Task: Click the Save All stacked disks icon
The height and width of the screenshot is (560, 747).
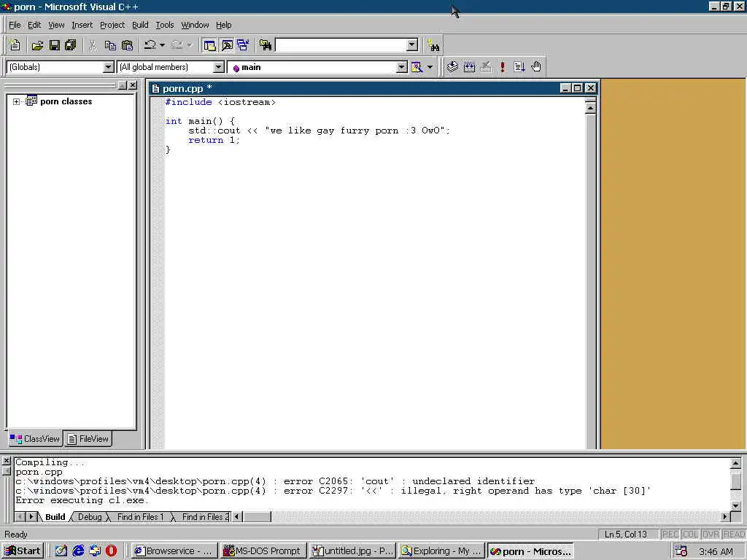Action: pyautogui.click(x=71, y=45)
